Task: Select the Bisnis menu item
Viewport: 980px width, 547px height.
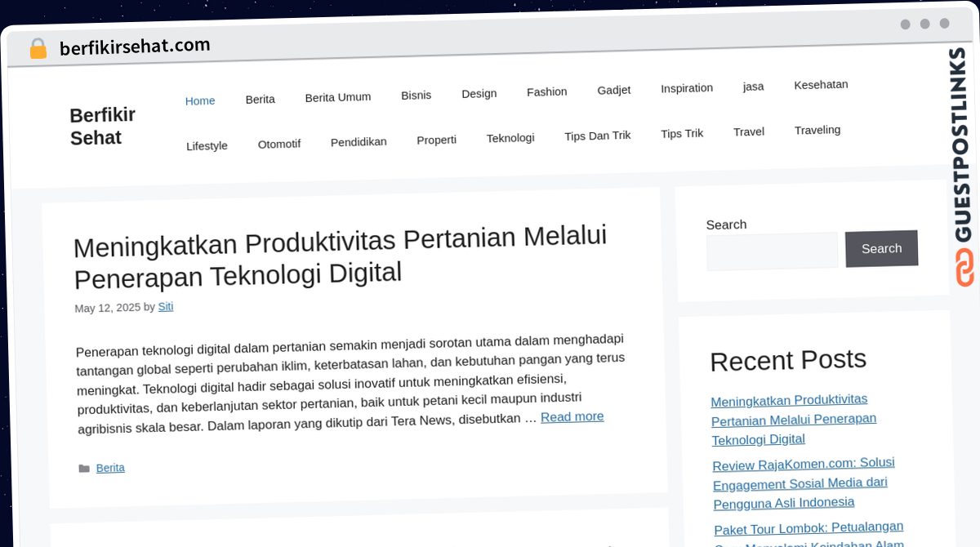Action: (x=416, y=95)
